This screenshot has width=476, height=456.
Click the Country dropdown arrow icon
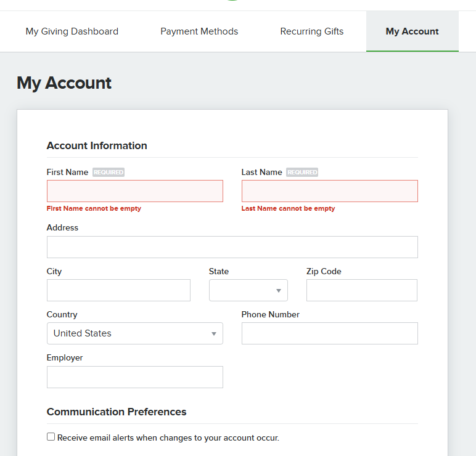[x=214, y=334]
